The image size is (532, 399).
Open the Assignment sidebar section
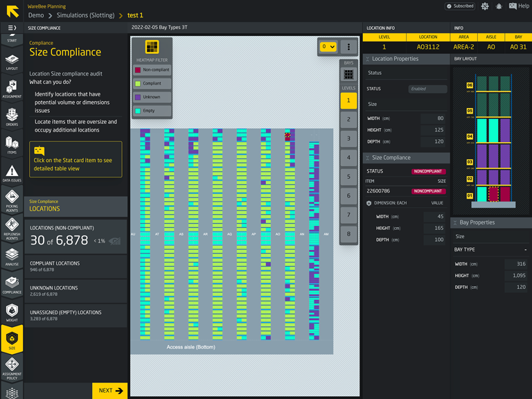(12, 89)
